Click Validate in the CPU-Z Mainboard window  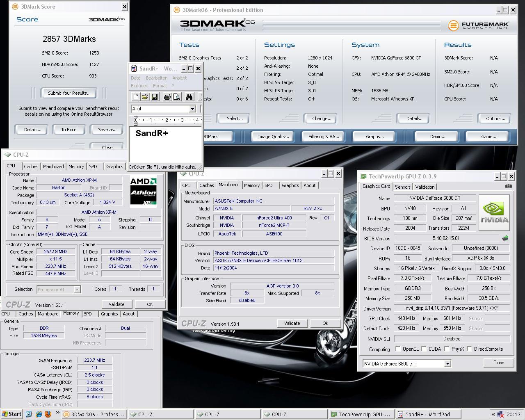point(292,323)
